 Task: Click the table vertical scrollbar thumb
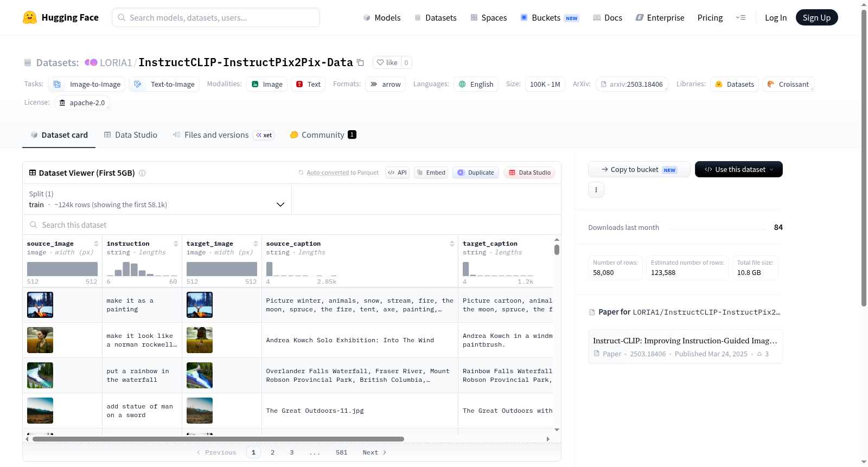(557, 250)
